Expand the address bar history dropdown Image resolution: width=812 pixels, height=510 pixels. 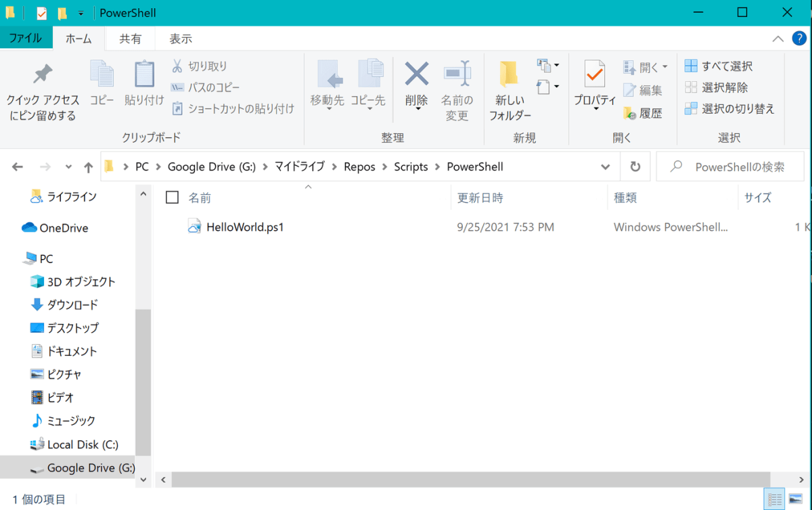[x=605, y=167]
